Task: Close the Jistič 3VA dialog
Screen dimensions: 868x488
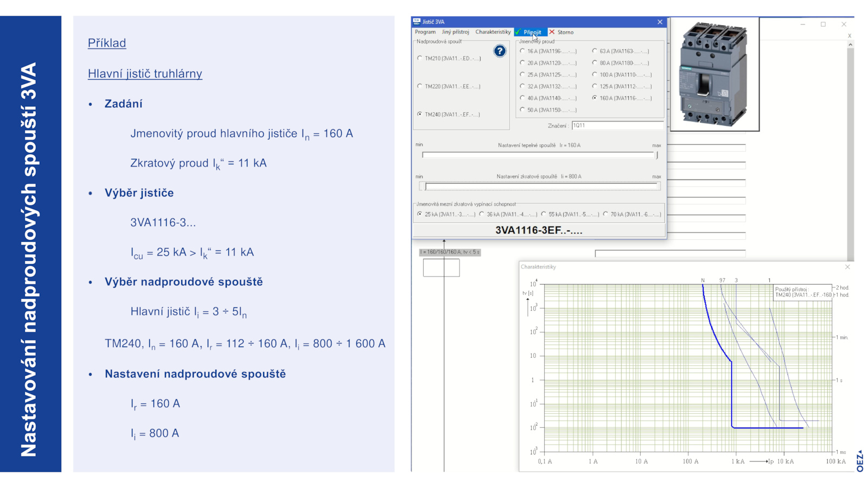Action: 660,22
